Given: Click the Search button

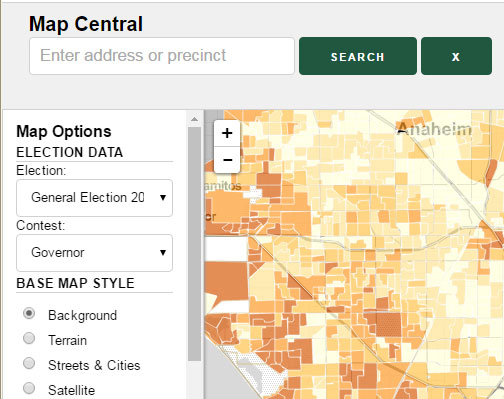Looking at the screenshot, I should click(358, 56).
